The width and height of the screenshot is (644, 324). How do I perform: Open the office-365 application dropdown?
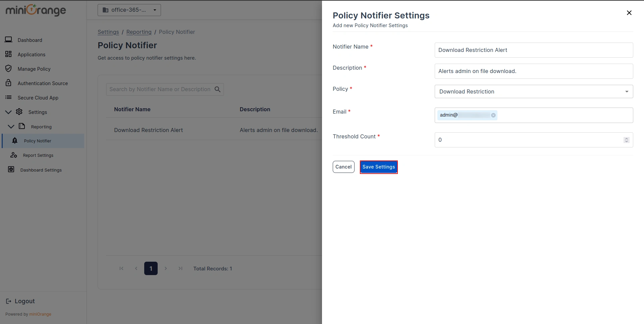pos(129,10)
